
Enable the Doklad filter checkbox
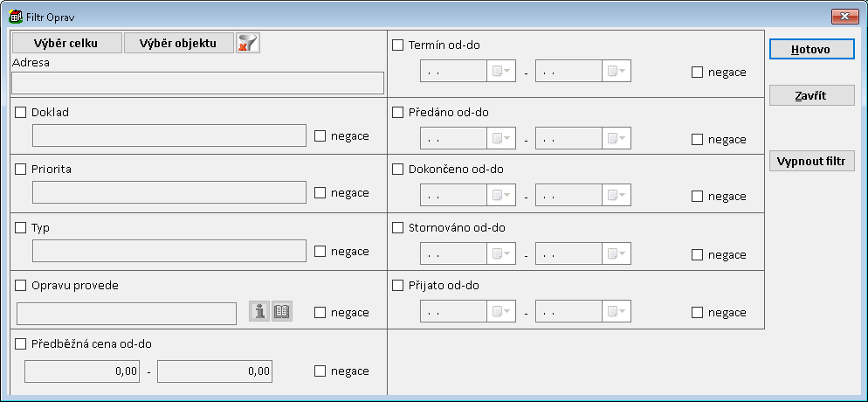tap(21, 113)
